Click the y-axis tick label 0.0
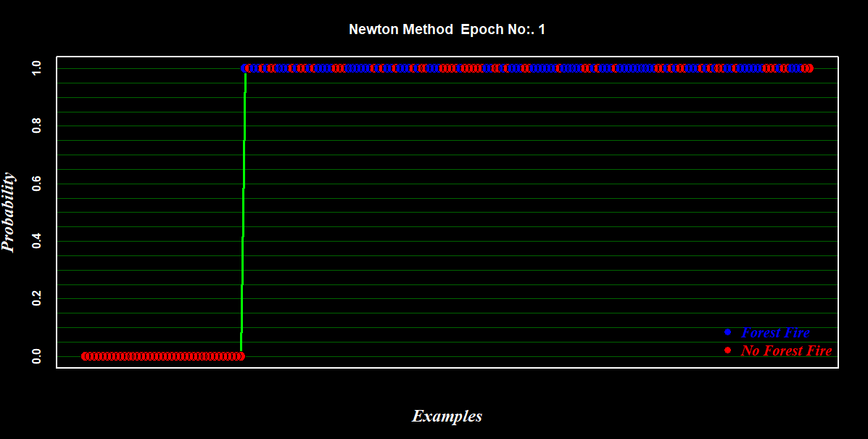Screen dimensions: 868x439 click(37, 356)
